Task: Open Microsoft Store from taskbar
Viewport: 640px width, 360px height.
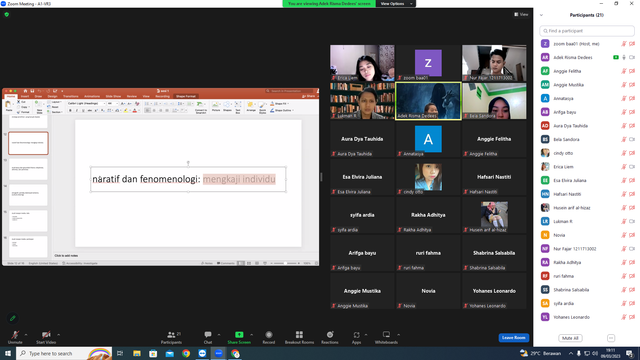Action: [x=153, y=353]
